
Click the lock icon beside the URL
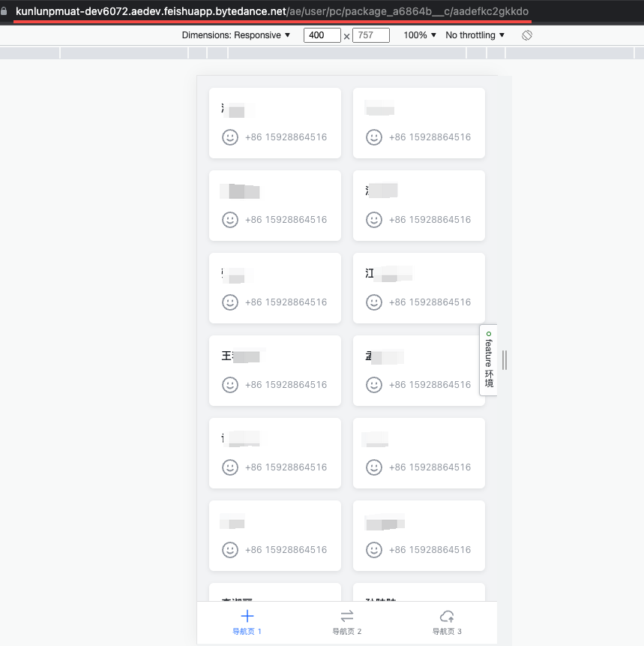click(x=4, y=12)
